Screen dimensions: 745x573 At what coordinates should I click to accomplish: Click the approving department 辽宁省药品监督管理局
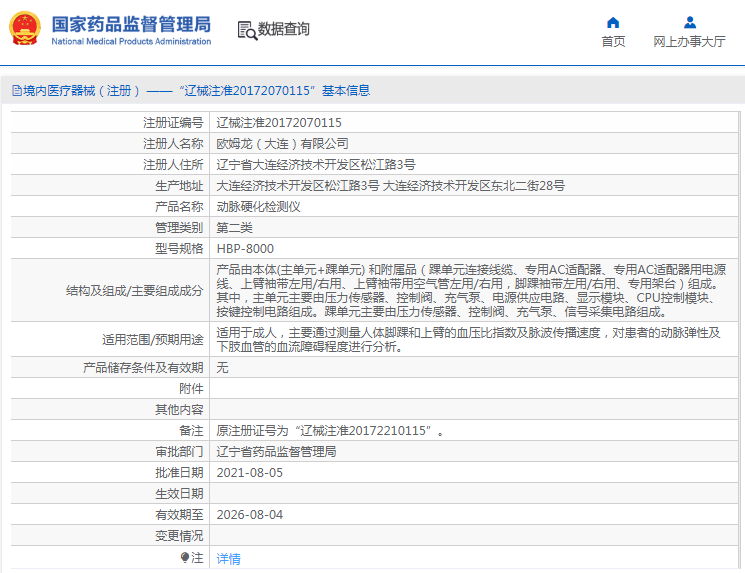[277, 451]
